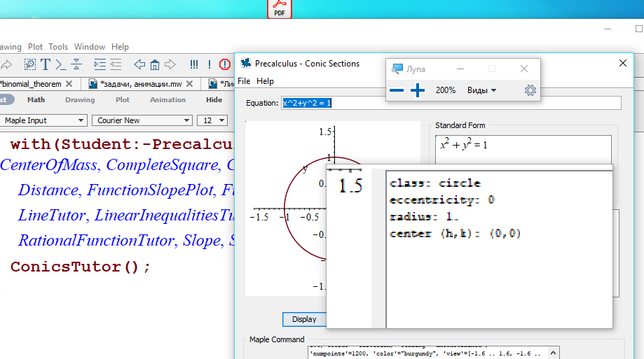Click the text T toolbar icon

(x=45, y=64)
